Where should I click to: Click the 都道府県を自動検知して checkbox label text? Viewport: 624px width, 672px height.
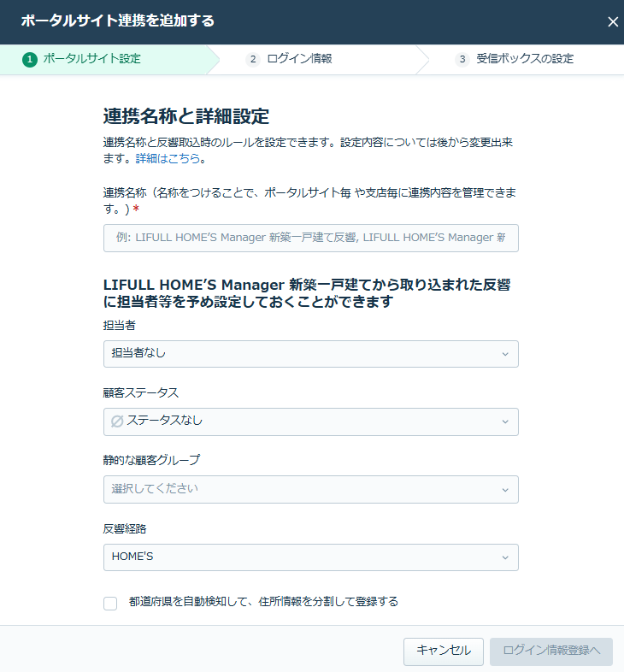pyautogui.click(x=263, y=602)
